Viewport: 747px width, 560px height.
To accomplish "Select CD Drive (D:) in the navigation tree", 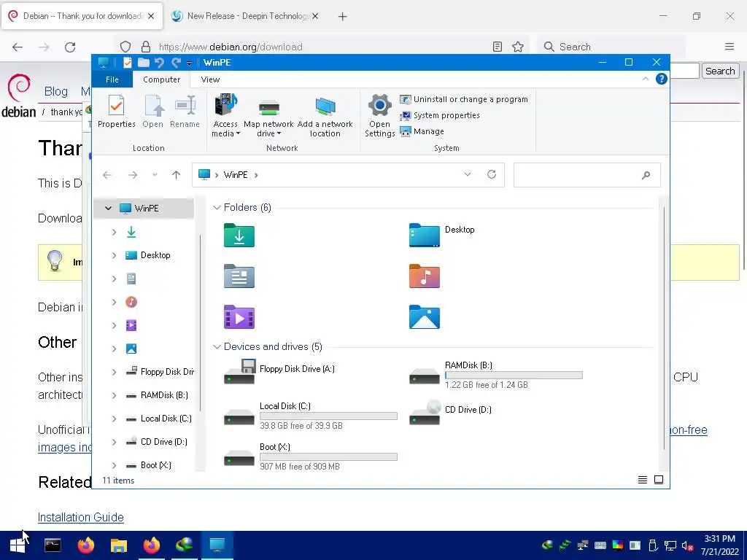I will click(158, 442).
